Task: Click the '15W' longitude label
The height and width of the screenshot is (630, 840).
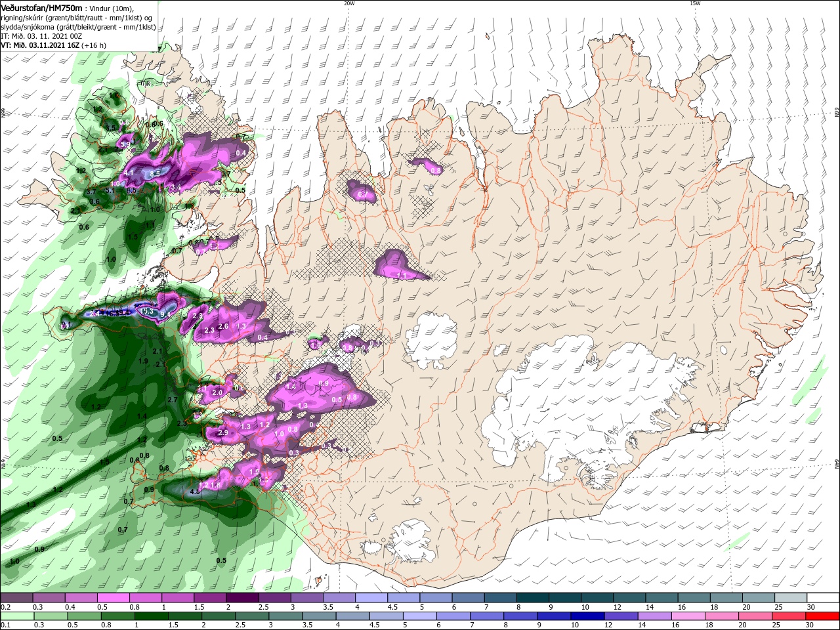Action: coord(695,3)
